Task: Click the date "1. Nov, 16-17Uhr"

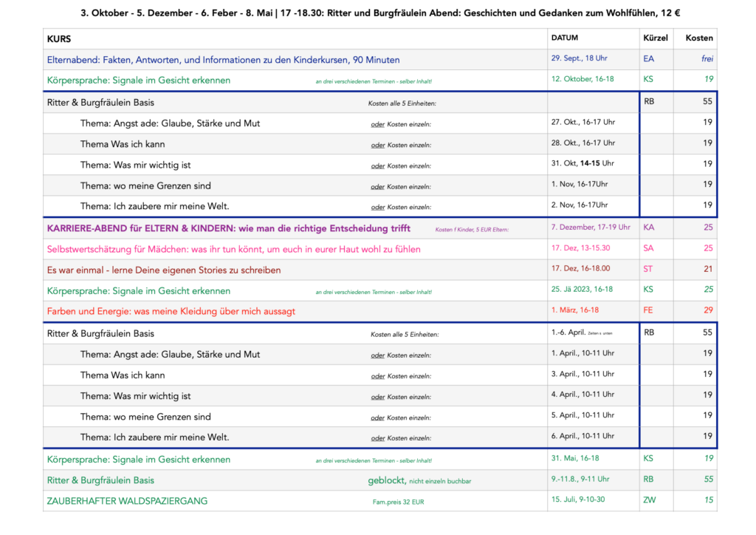Action: [x=580, y=184]
